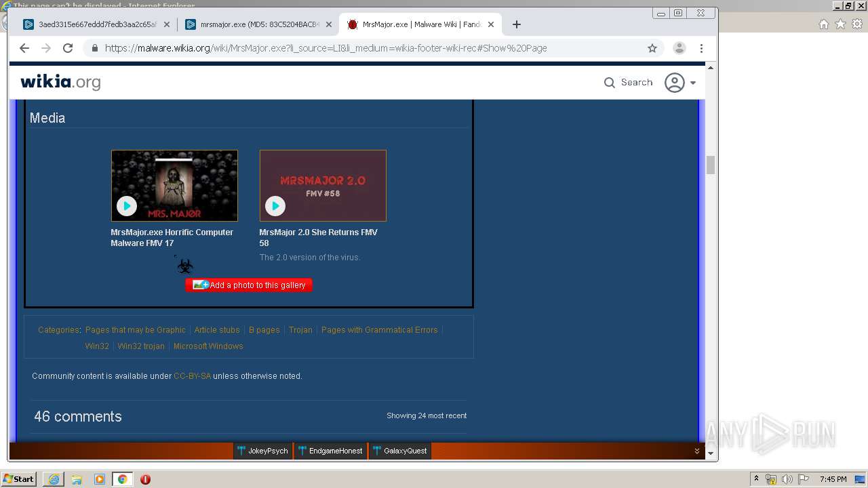The width and height of the screenshot is (868, 488).
Task: Open the media player taskbar icon
Action: coord(100,479)
